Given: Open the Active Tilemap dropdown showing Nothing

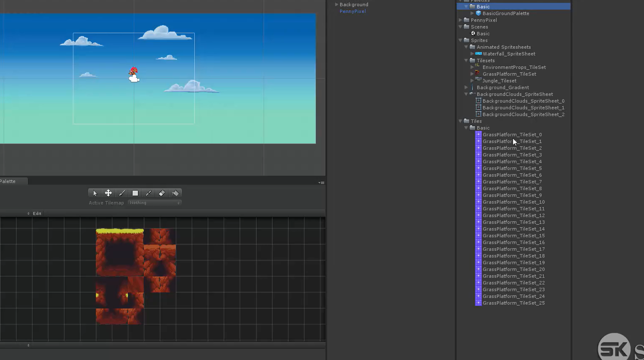Looking at the screenshot, I should point(154,202).
